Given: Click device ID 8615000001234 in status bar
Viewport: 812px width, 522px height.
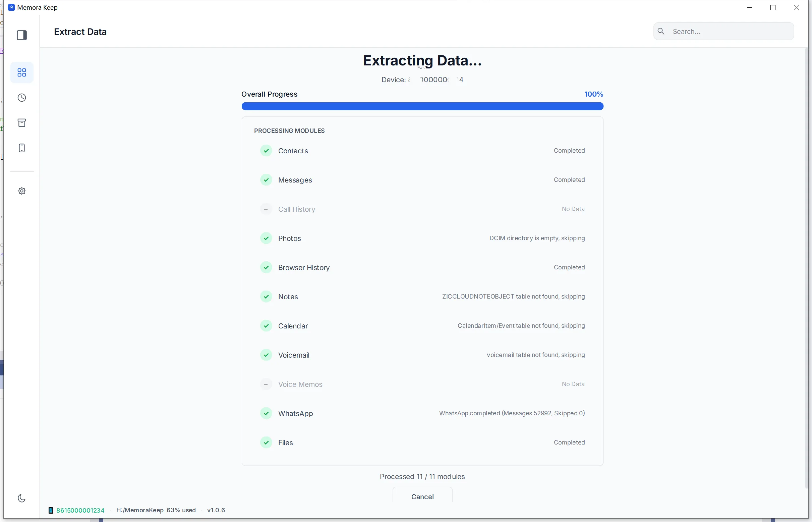Looking at the screenshot, I should tap(80, 510).
